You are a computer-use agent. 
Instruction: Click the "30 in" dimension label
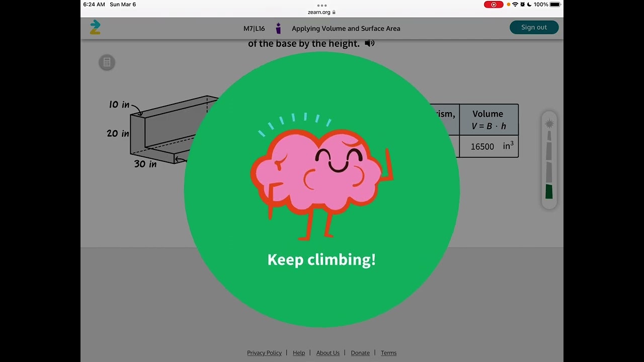[x=145, y=164]
